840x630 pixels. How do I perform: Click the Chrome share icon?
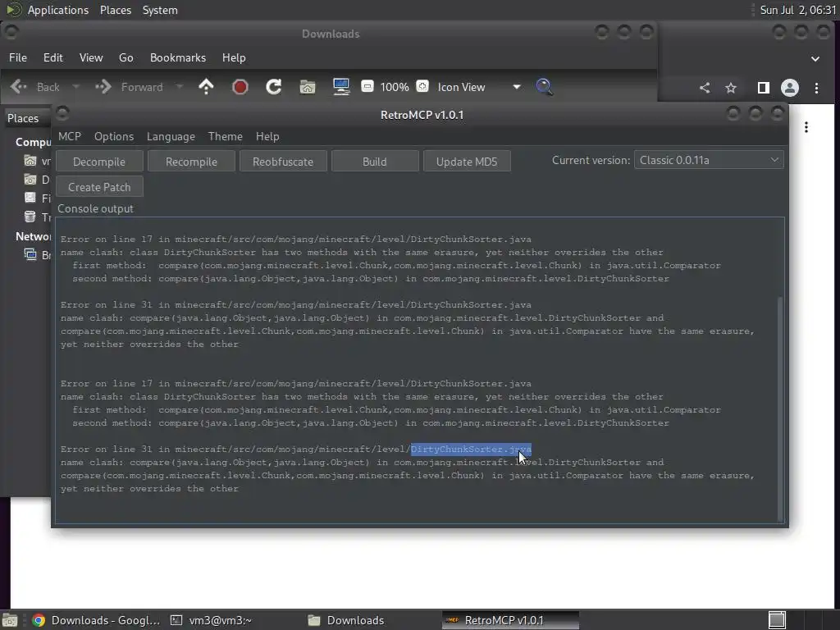pyautogui.click(x=705, y=88)
